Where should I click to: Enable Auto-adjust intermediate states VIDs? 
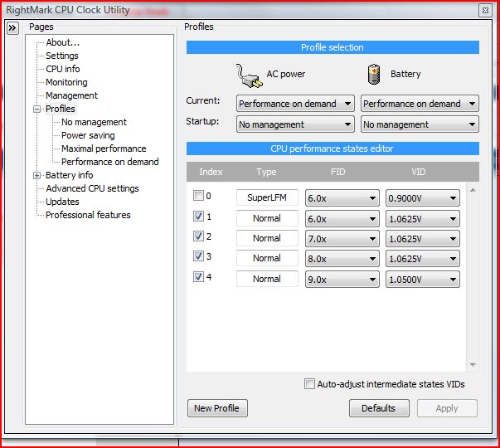click(x=309, y=383)
